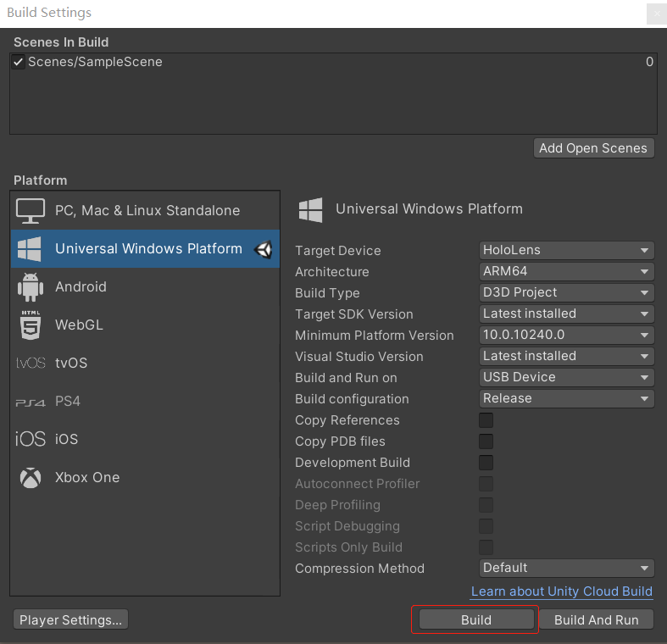The image size is (667, 644).
Task: Enable the Copy PDB files checkbox
Action: (x=486, y=441)
